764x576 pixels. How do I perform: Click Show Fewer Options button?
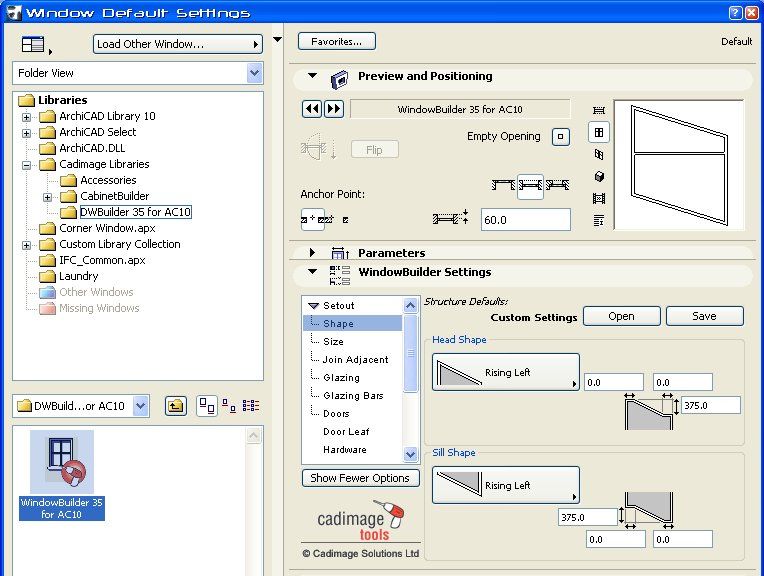(x=361, y=478)
